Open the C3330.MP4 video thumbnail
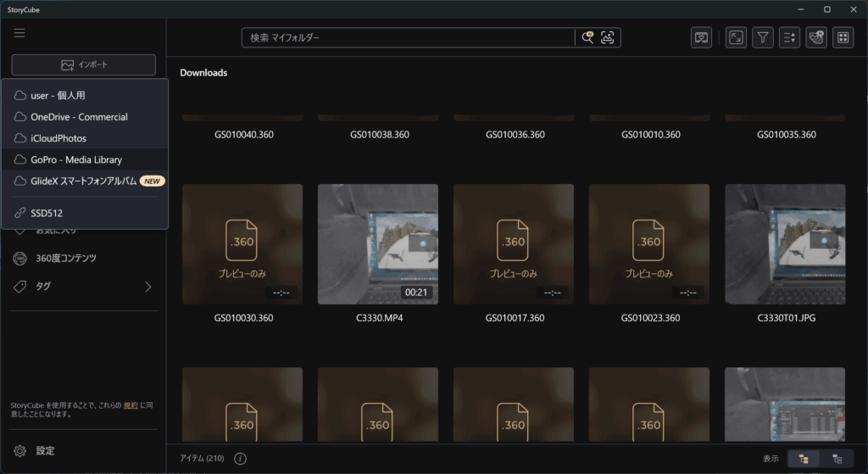Screen dimensions: 868x474 (378, 244)
